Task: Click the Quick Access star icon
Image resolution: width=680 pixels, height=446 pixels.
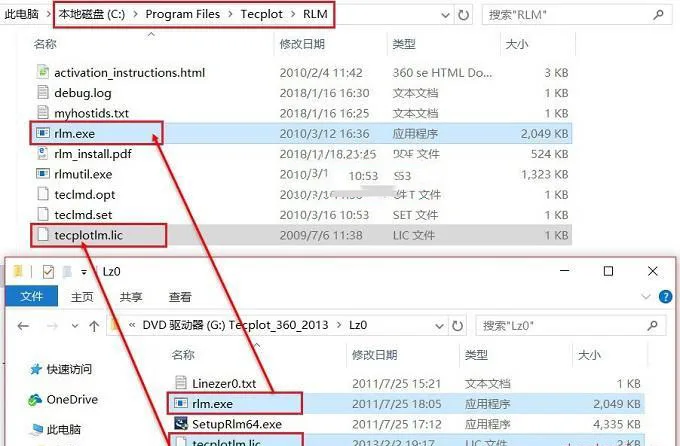Action: tap(36, 369)
